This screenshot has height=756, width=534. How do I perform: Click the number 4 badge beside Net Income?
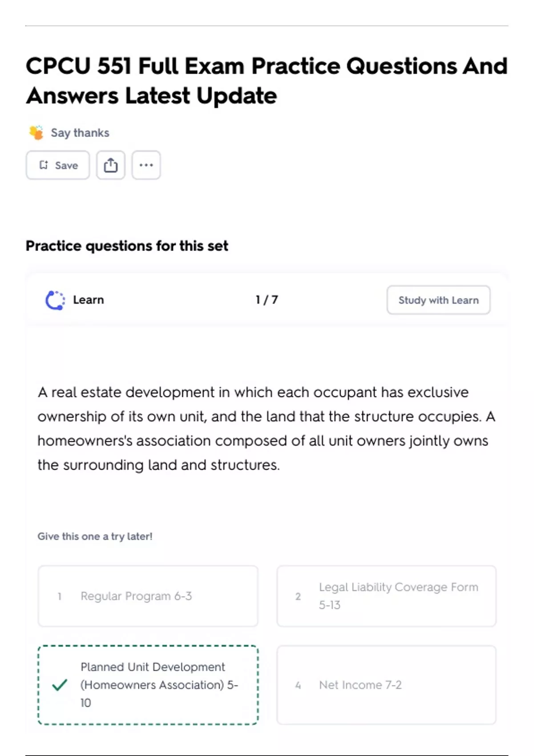point(298,685)
